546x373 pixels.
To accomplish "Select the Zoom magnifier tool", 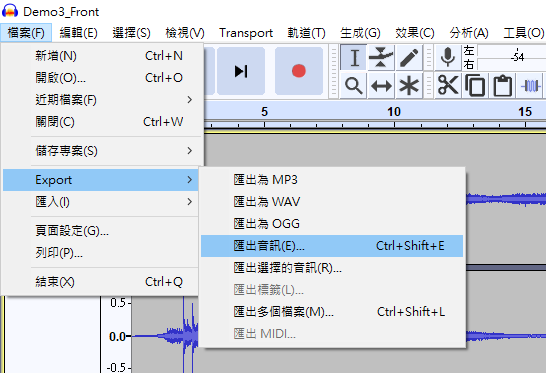I will (354, 85).
